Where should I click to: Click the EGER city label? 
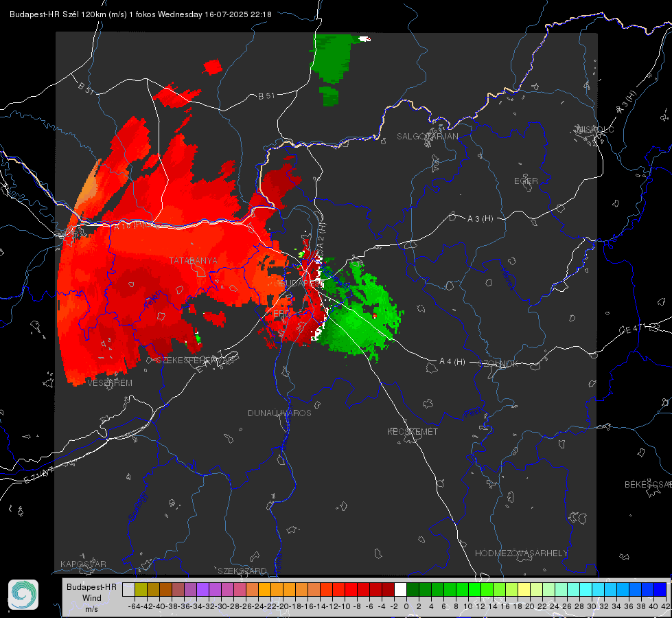click(526, 181)
